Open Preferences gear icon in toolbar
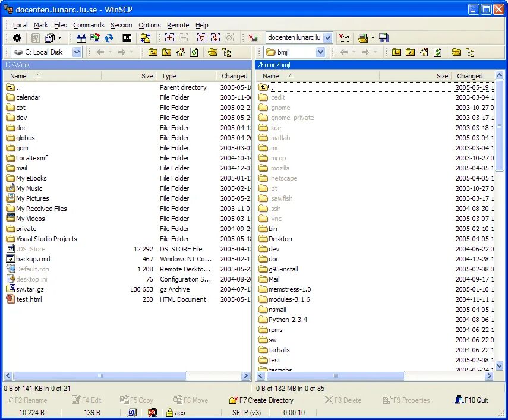Screen dimensions: 508x420 pos(17,38)
